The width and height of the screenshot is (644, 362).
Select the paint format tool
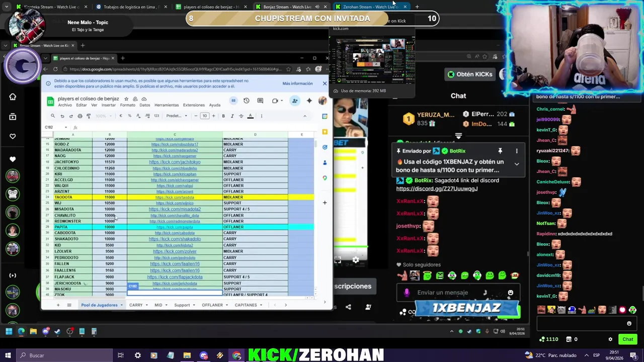coord(89,116)
